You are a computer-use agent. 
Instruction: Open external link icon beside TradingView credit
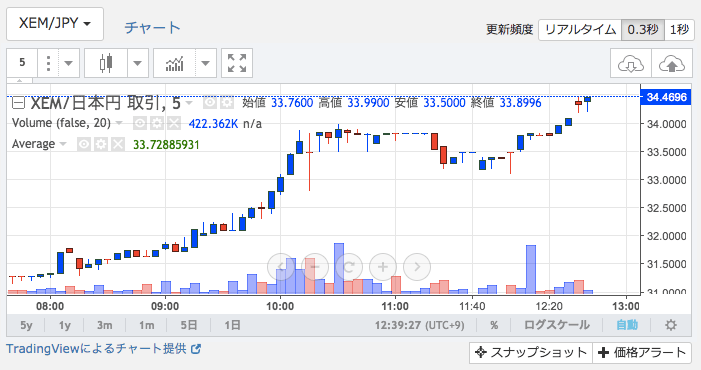[196, 349]
